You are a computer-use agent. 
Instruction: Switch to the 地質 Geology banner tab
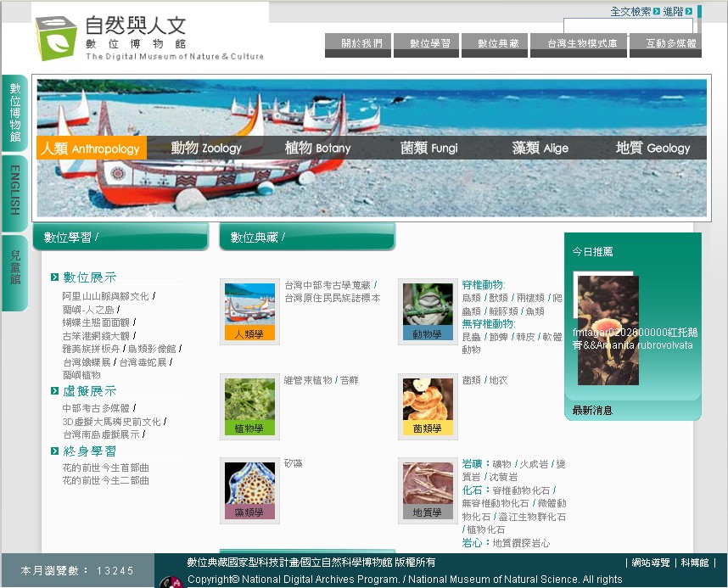click(x=652, y=148)
